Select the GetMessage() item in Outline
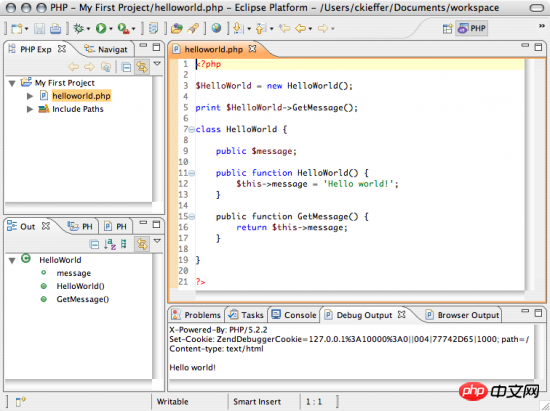This screenshot has height=411, width=550. (x=83, y=299)
